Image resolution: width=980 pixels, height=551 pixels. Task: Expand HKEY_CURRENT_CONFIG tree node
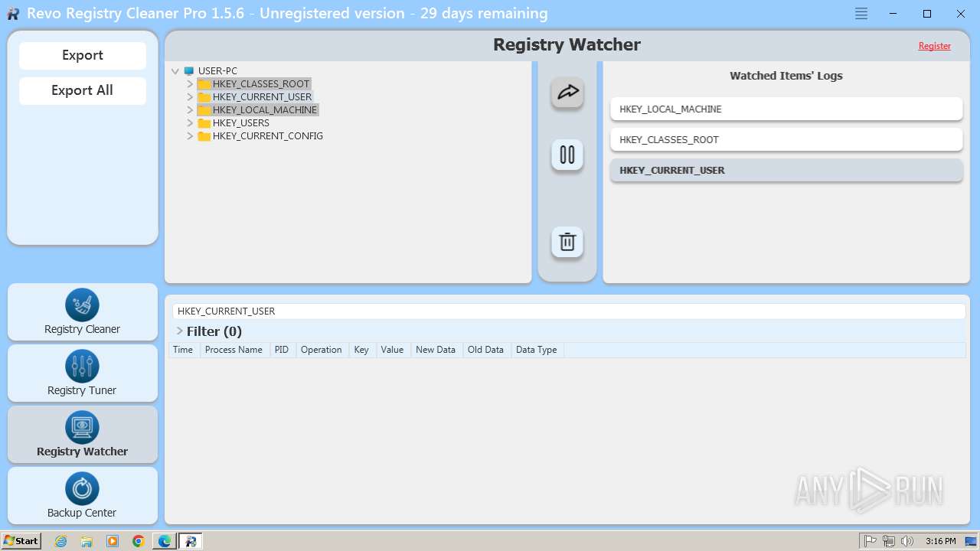pyautogui.click(x=190, y=136)
